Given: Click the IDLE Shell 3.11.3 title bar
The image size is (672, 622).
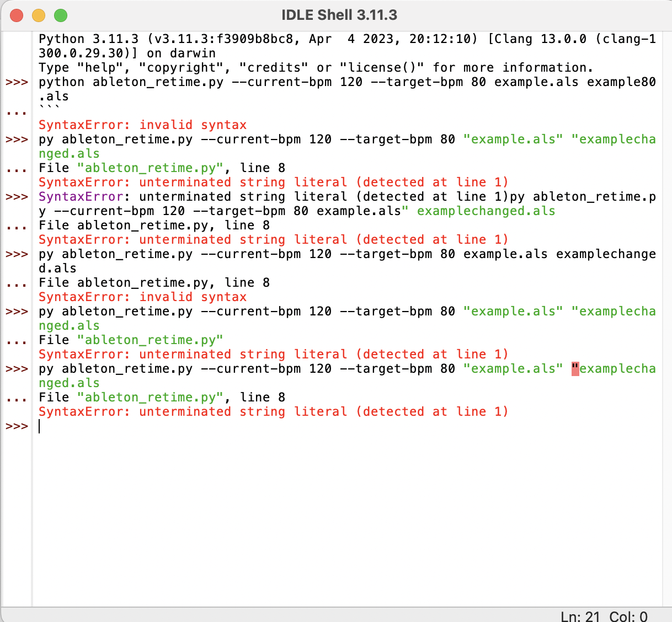Looking at the screenshot, I should coord(340,15).
